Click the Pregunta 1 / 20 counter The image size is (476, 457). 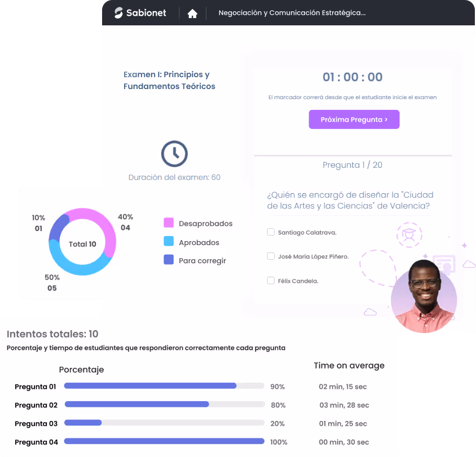coord(352,165)
